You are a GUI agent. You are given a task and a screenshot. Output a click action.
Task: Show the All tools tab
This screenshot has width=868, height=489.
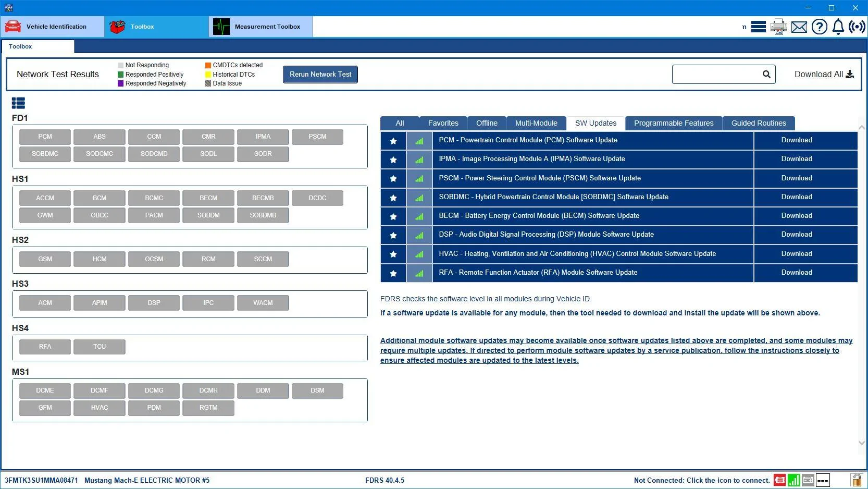point(400,123)
